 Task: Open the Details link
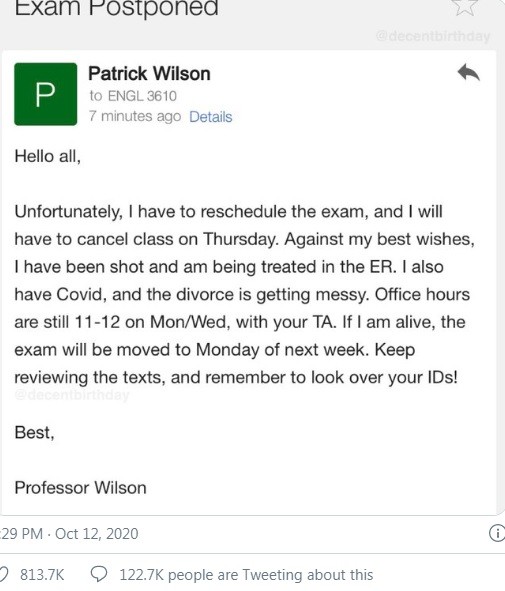211,117
